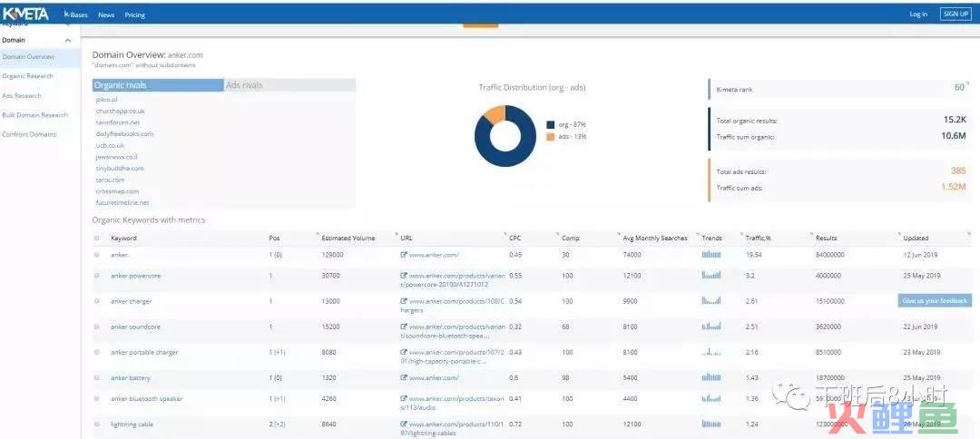Viewport: 980px width, 439px height.
Task: Open external link icon for www.anker.com/ in anker row
Action: 404,255
